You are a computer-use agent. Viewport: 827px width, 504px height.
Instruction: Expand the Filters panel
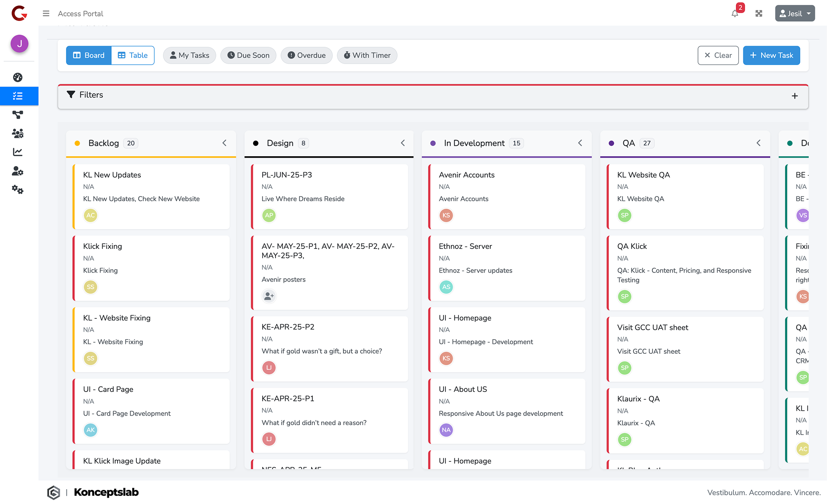795,96
